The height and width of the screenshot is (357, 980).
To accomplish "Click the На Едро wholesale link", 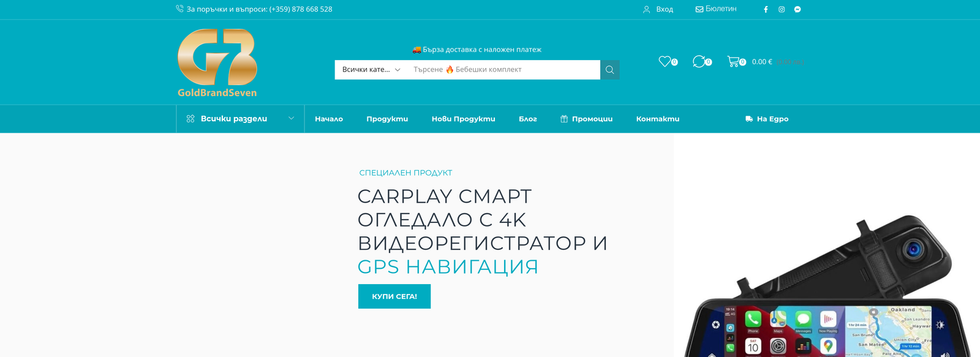I will (x=767, y=119).
